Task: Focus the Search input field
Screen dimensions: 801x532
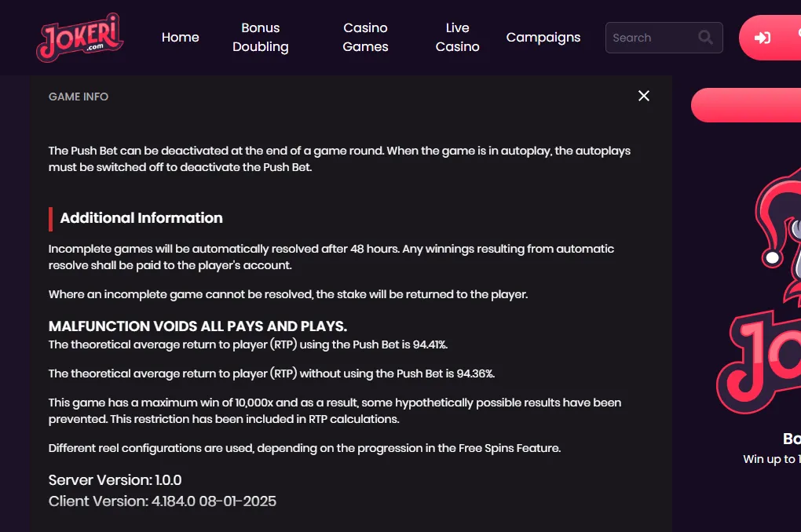Action: (x=664, y=38)
